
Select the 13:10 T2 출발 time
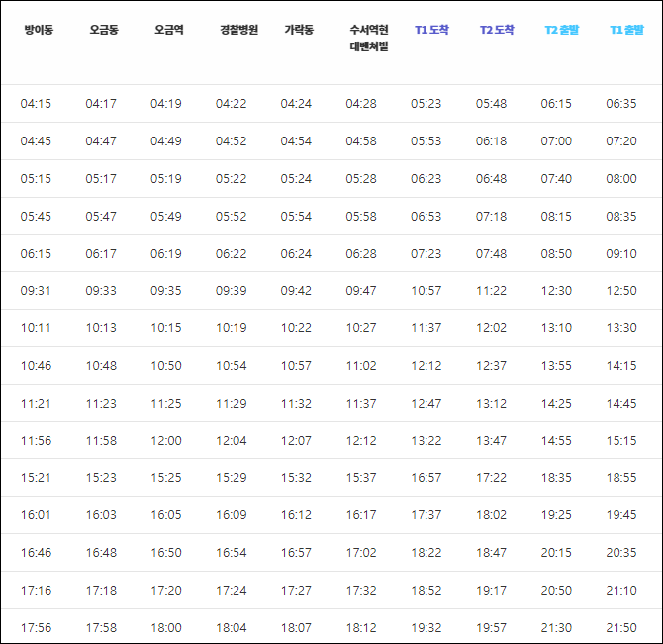click(x=556, y=328)
